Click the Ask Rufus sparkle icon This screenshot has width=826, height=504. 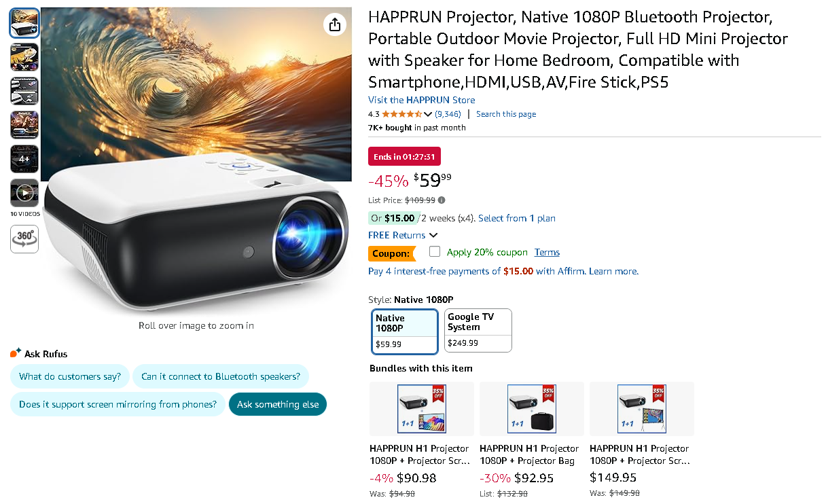14,352
